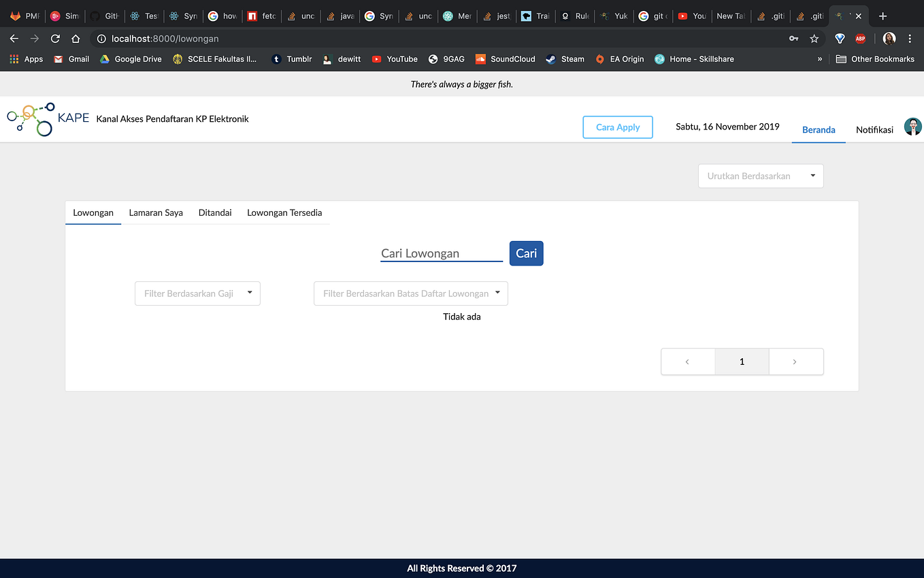Viewport: 924px width, 578px height.
Task: Open Gmail bookmark
Action: pos(71,59)
